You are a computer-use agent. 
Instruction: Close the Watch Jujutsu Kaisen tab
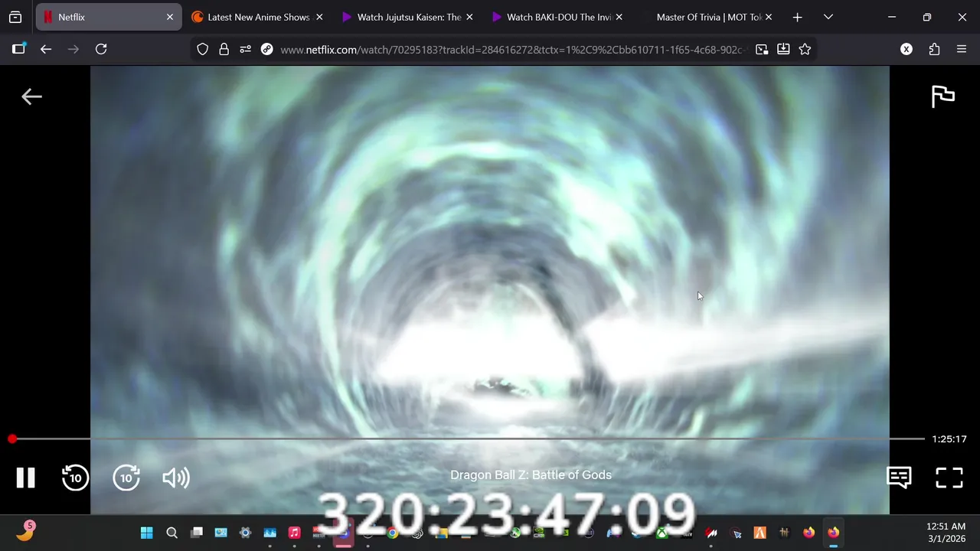pos(469,17)
